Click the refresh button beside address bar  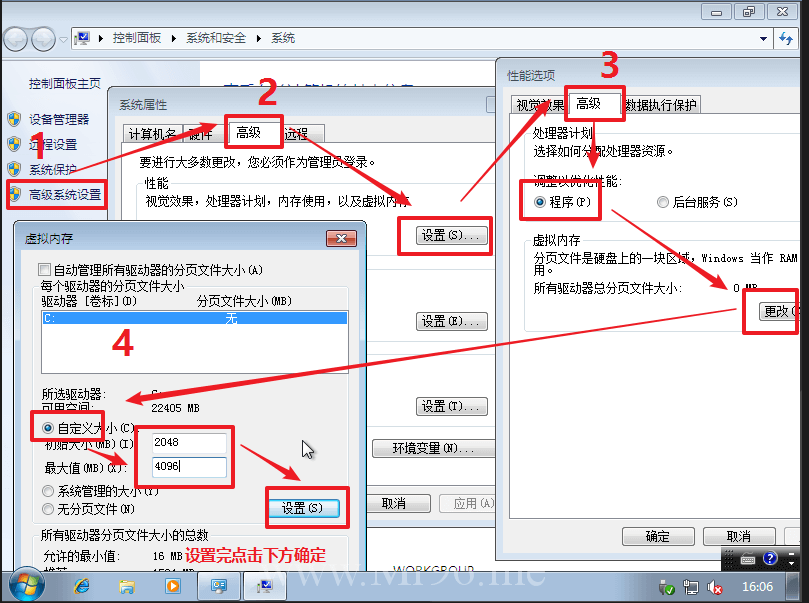pos(786,39)
